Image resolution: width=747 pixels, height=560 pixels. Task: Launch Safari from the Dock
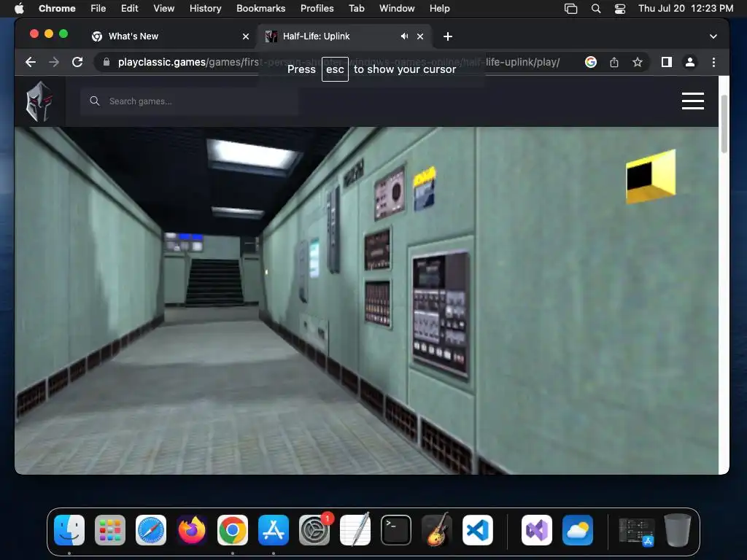(151, 530)
